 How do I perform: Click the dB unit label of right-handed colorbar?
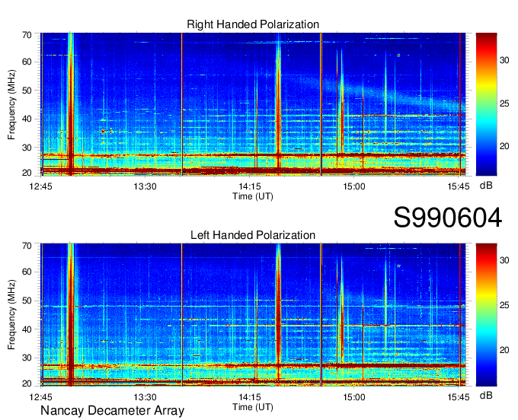[x=486, y=186]
